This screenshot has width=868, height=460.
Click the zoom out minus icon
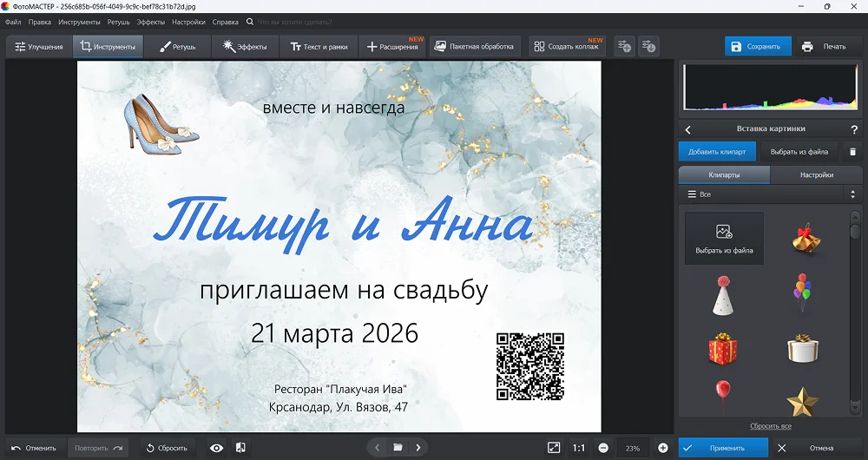pyautogui.click(x=603, y=448)
